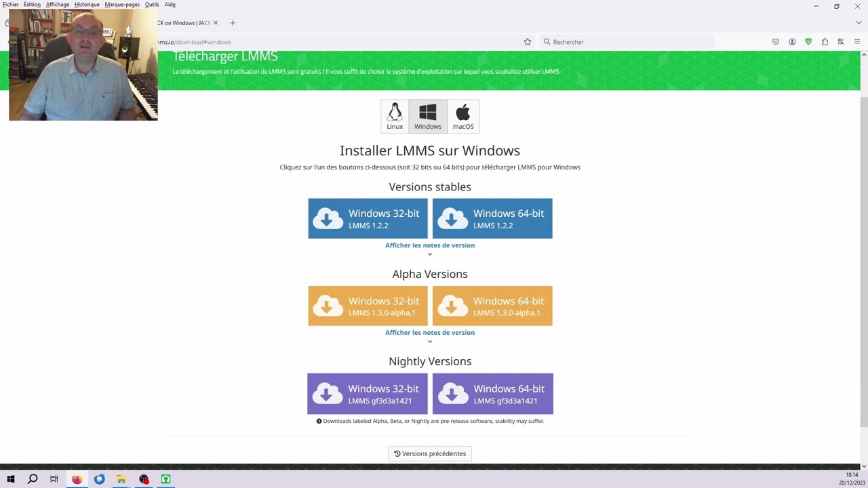Viewport: 868px width, 488px height.
Task: Expand stable 'Afficher les notes de version'
Action: (x=430, y=245)
